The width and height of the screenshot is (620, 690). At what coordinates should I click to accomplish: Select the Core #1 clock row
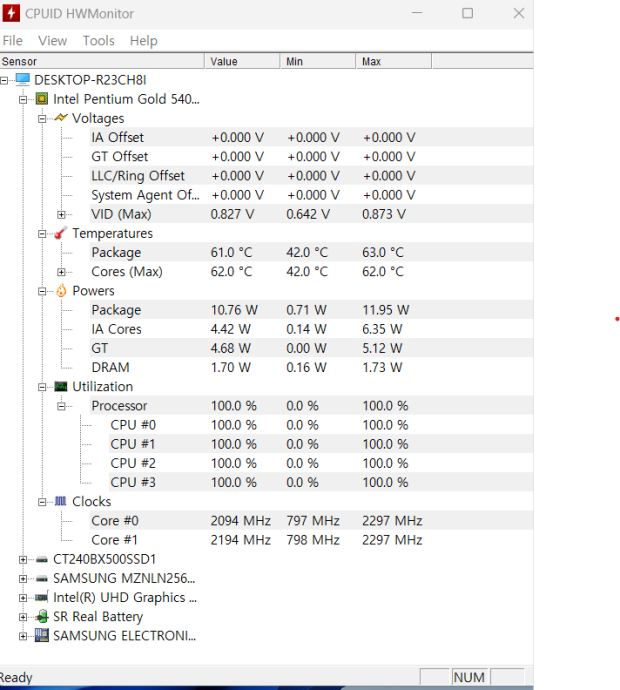tap(311, 540)
